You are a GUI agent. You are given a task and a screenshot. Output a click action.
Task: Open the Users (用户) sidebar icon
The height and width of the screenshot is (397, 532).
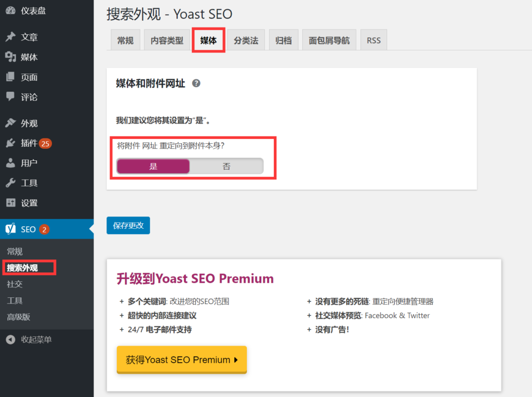click(10, 163)
